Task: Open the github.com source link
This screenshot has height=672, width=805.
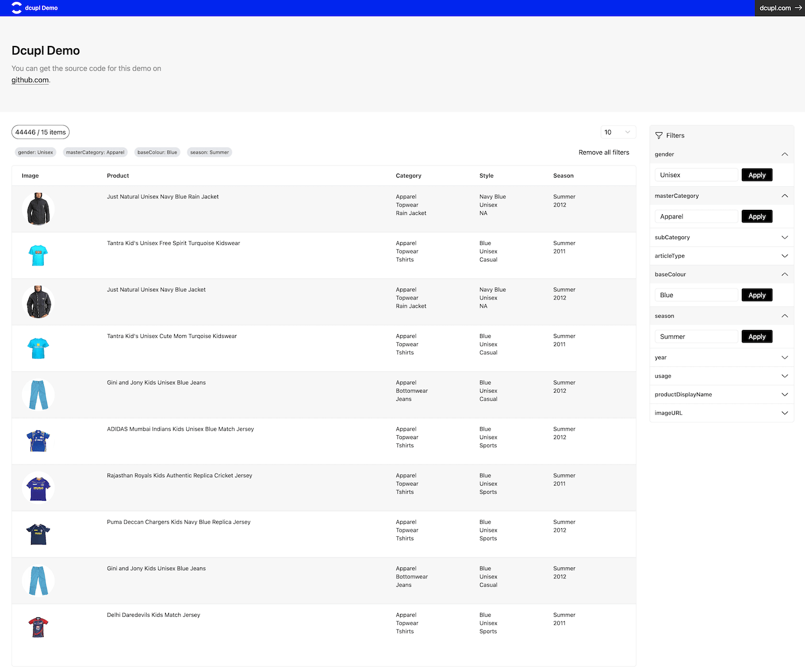Action: 30,80
